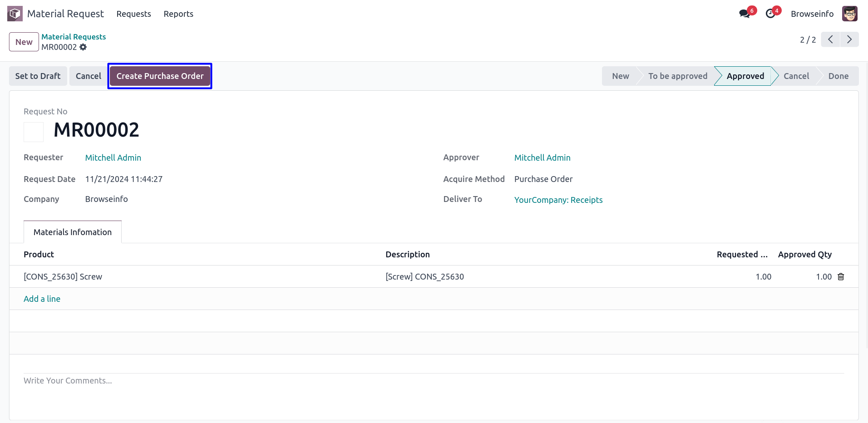This screenshot has width=868, height=423.
Task: Click Add a line link
Action: pyautogui.click(x=42, y=299)
